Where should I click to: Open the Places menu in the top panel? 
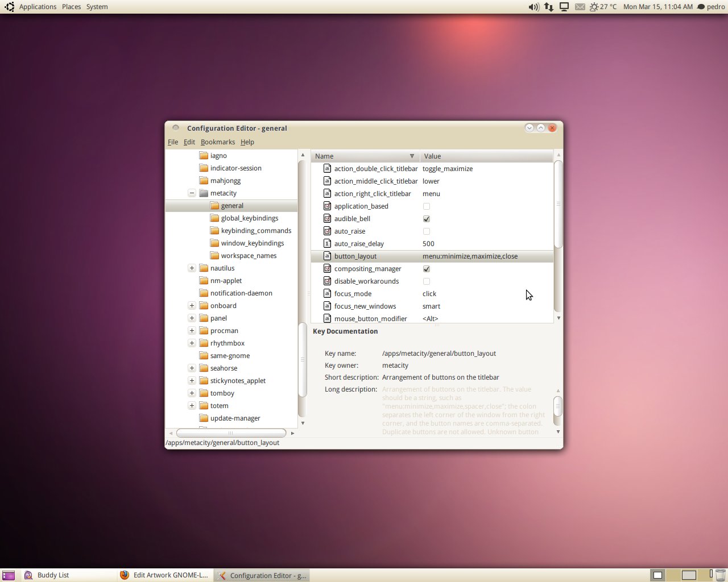[x=71, y=7]
